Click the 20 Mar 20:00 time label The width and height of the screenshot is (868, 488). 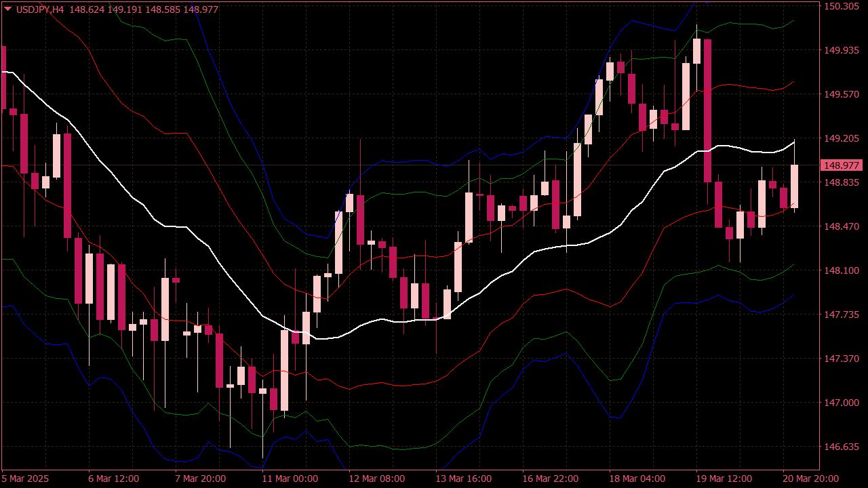coord(811,479)
